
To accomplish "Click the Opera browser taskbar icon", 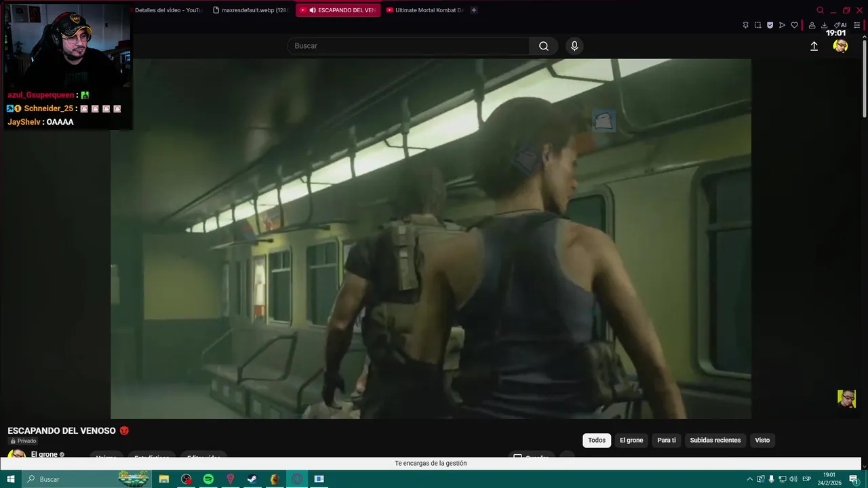I will coord(297,479).
